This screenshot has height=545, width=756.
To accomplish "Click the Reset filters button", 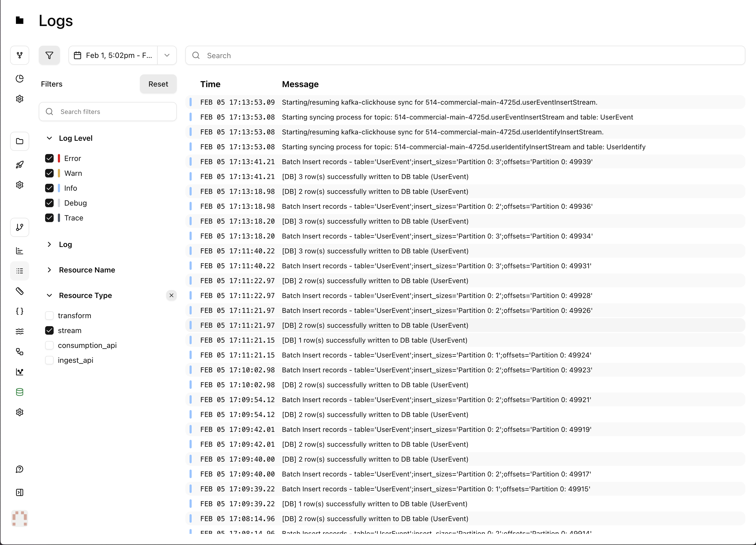I will click(x=158, y=84).
